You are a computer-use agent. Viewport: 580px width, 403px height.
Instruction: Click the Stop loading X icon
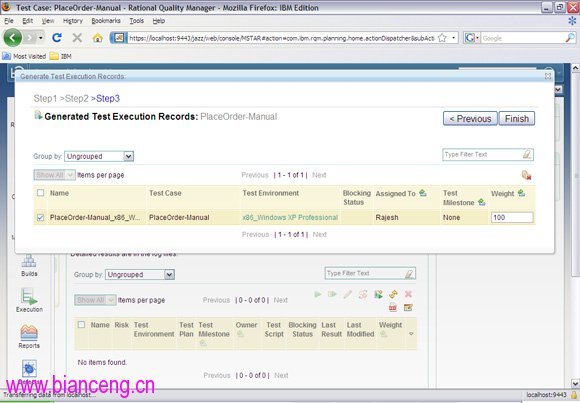pyautogui.click(x=77, y=37)
